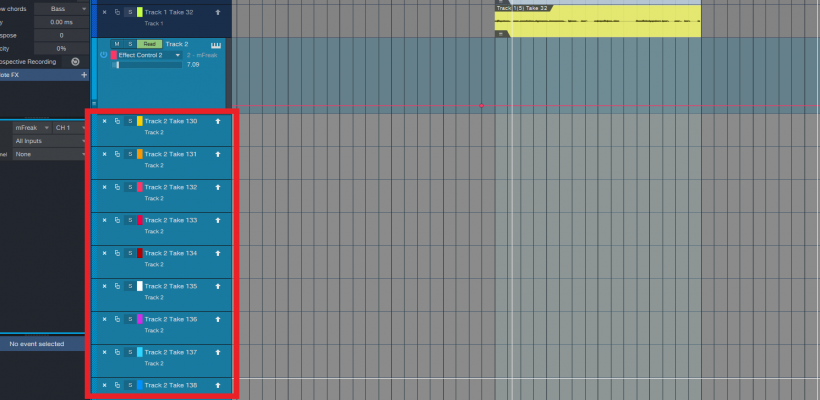Screen dimensions: 820x400
Task: Change the orange color swatch of Take 131
Action: [x=140, y=154]
